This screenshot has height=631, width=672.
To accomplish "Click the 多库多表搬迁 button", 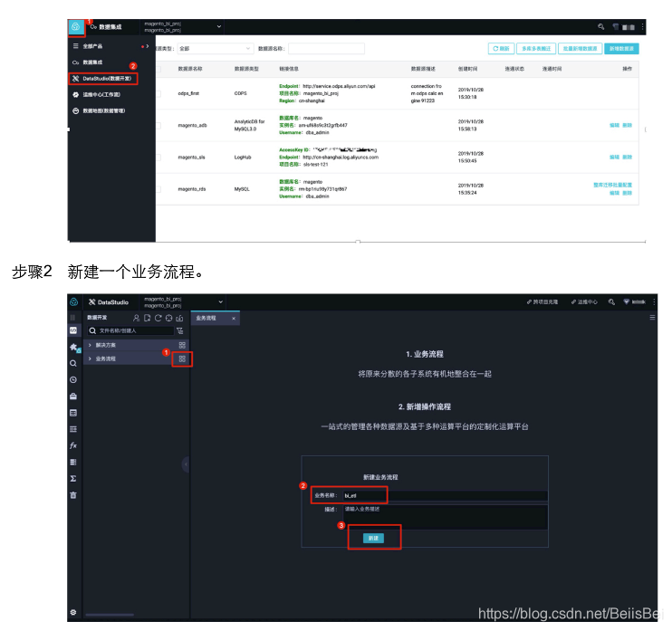I will (536, 49).
